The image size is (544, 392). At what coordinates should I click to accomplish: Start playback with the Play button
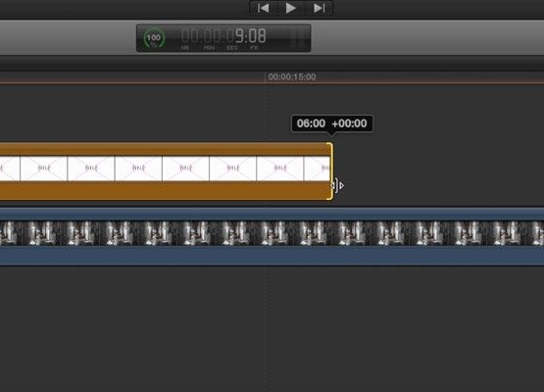[291, 8]
